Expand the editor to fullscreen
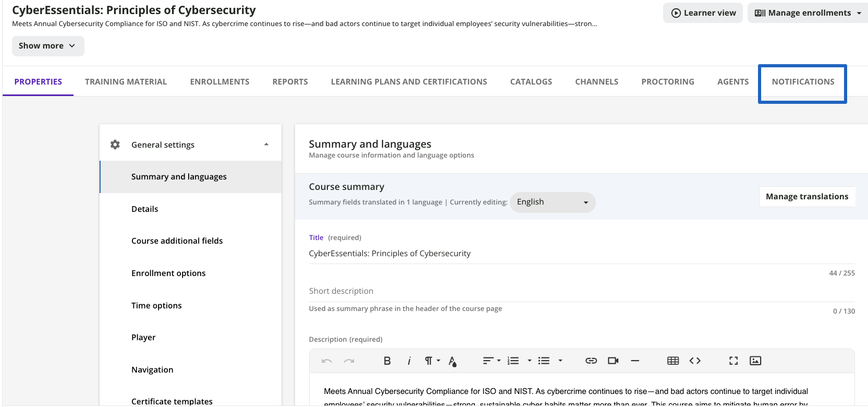This screenshot has width=868, height=407. coord(733,361)
